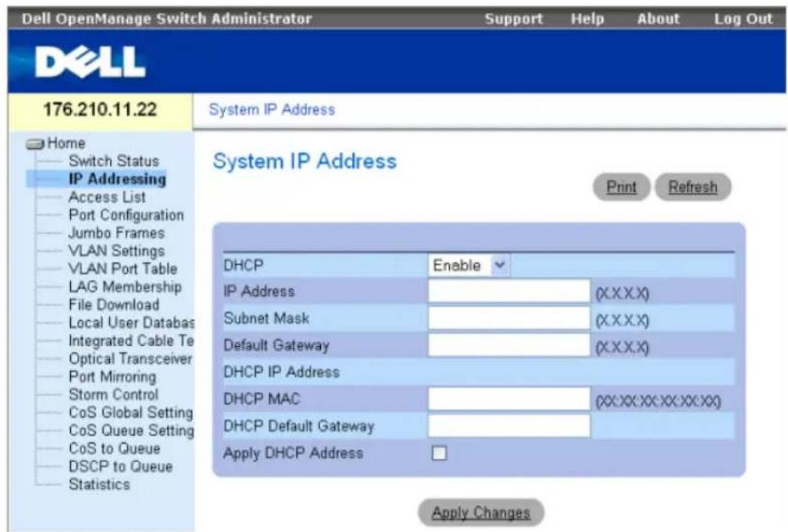Open LAG Membership page
Image resolution: width=788 pixels, height=532 pixels.
click(x=124, y=287)
